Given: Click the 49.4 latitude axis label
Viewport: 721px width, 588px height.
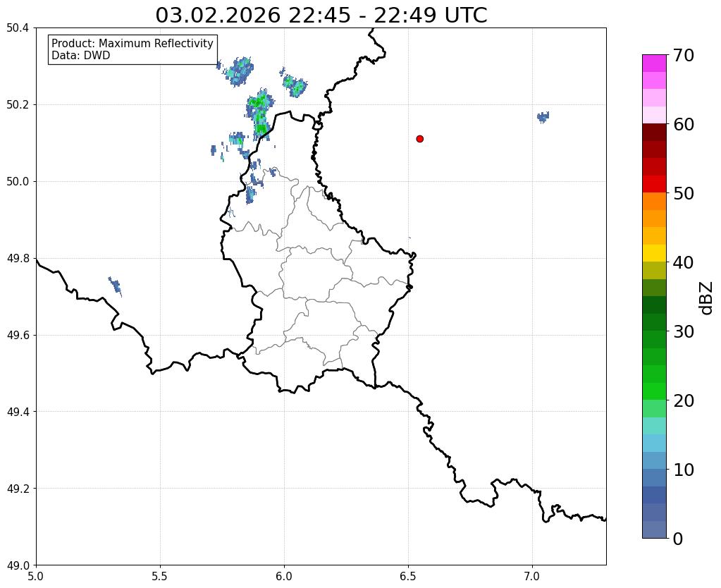Looking at the screenshot, I should point(18,412).
